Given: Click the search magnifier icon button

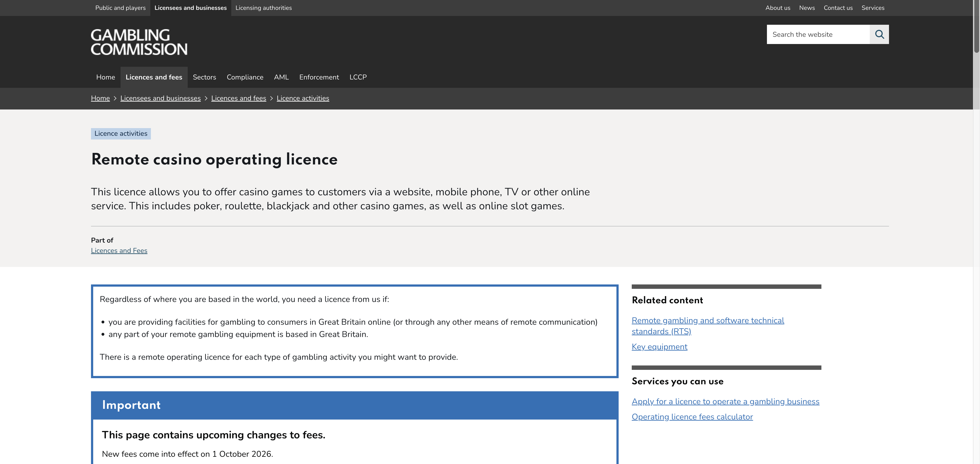Looking at the screenshot, I should point(879,34).
